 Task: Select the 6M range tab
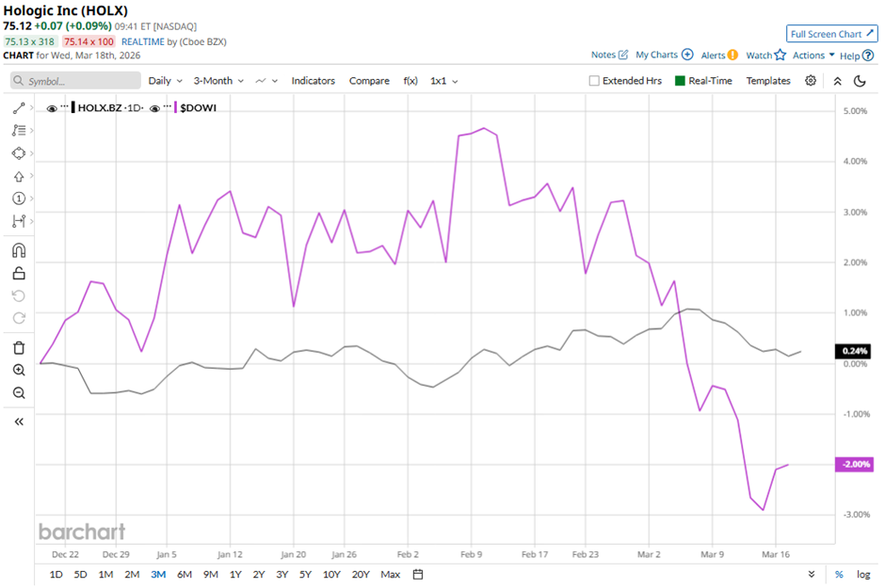point(185,575)
